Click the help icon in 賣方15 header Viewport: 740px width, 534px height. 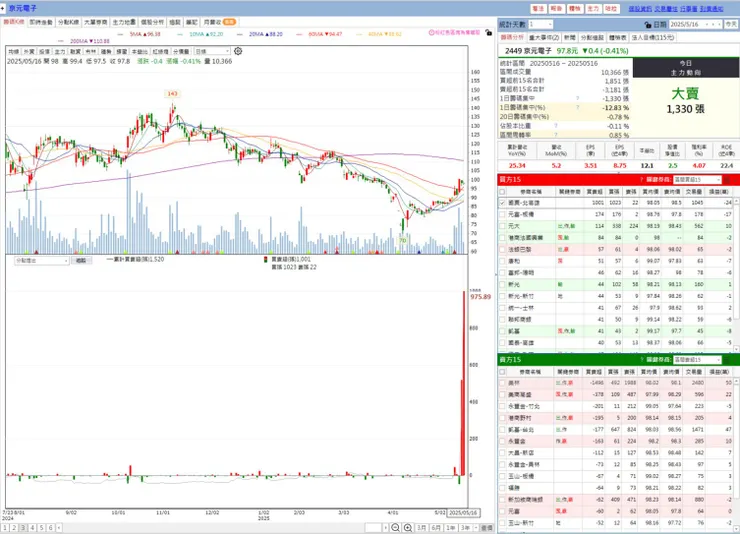click(x=642, y=360)
